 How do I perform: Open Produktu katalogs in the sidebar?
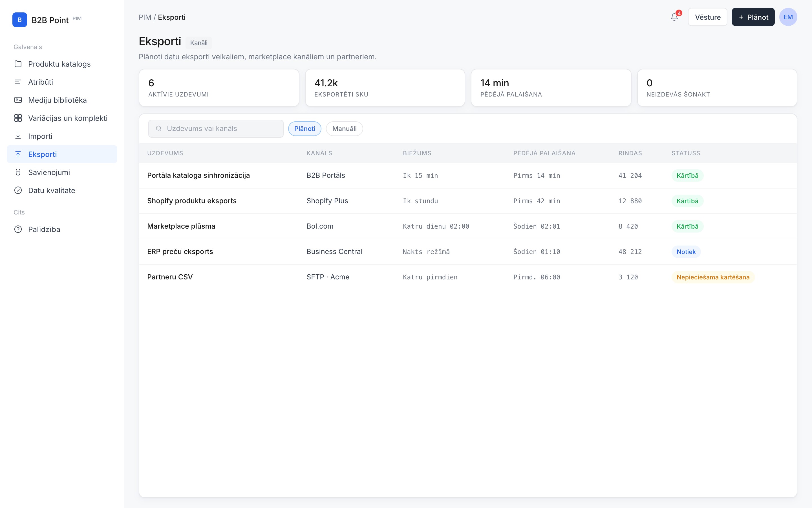pyautogui.click(x=62, y=64)
